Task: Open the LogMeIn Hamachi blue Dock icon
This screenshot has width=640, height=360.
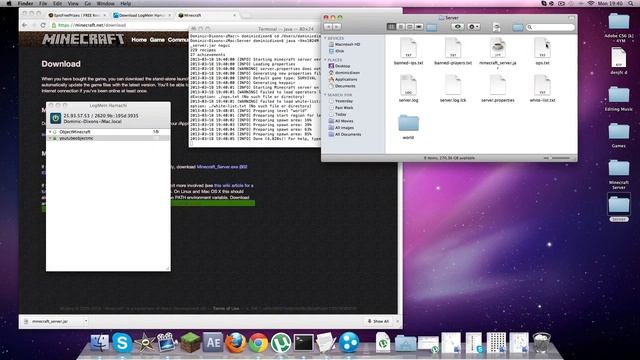Action: point(349,342)
